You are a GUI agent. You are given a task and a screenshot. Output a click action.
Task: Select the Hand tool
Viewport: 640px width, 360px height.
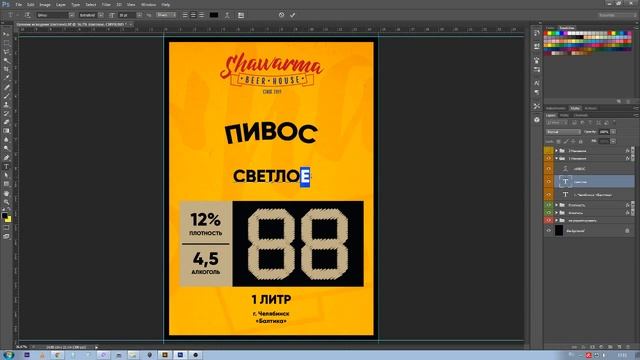coord(6,193)
